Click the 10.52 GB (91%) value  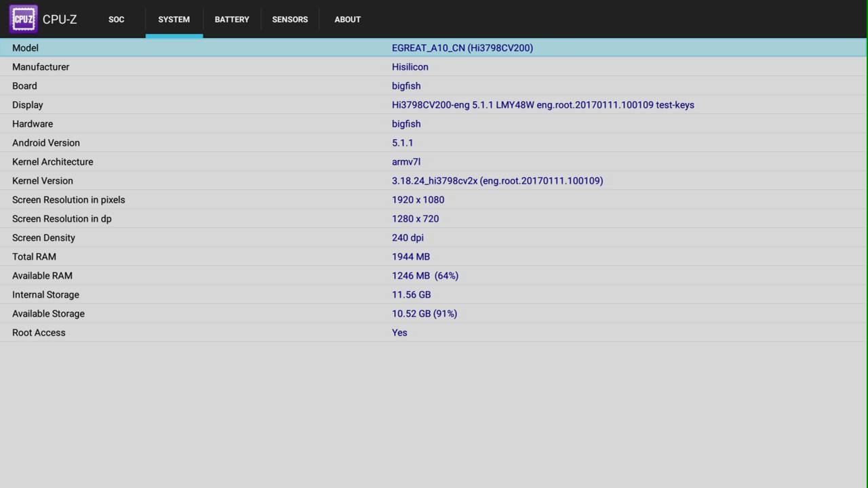pos(425,314)
